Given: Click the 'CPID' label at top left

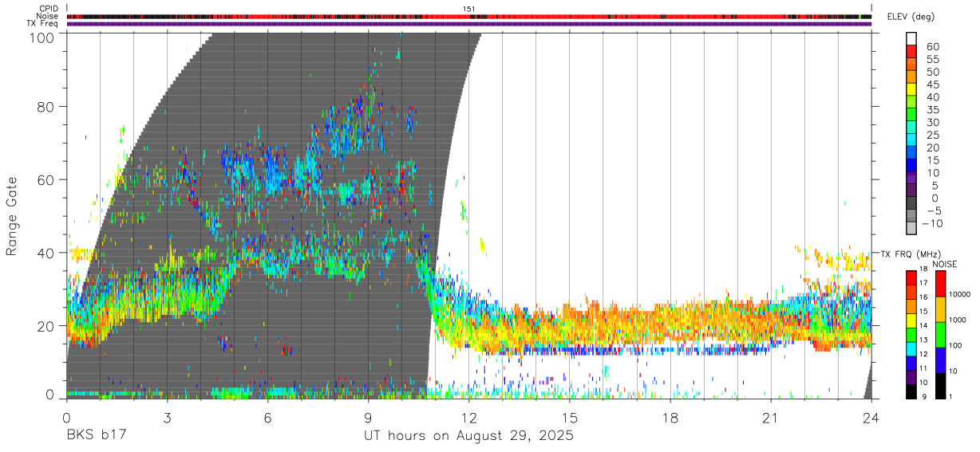Looking at the screenshot, I should (49, 9).
